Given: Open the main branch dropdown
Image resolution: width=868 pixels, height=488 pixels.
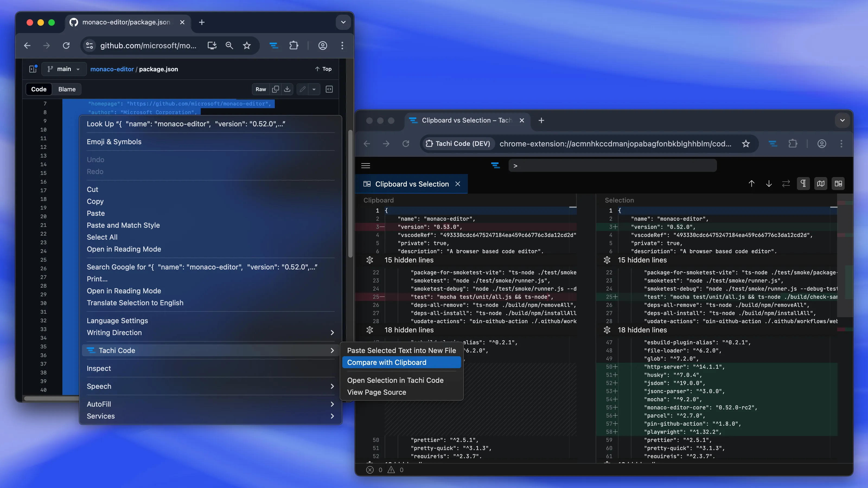Looking at the screenshot, I should click(x=64, y=69).
